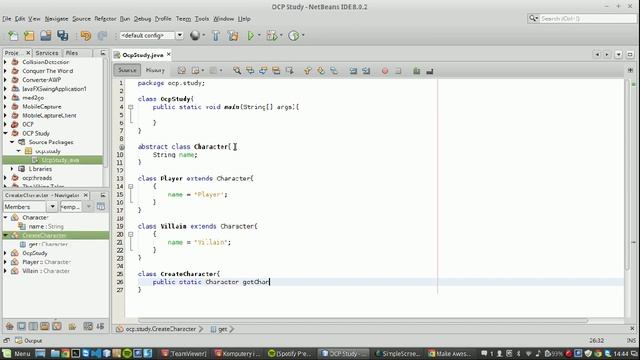Click the Find Selection magnifier icon in editor toolbar

pos(237,71)
